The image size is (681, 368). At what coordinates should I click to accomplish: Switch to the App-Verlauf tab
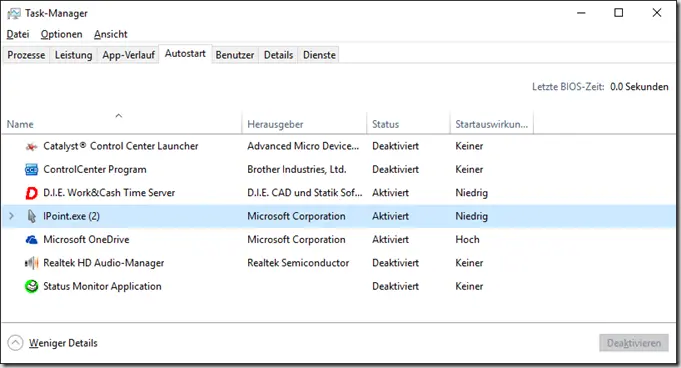(128, 55)
